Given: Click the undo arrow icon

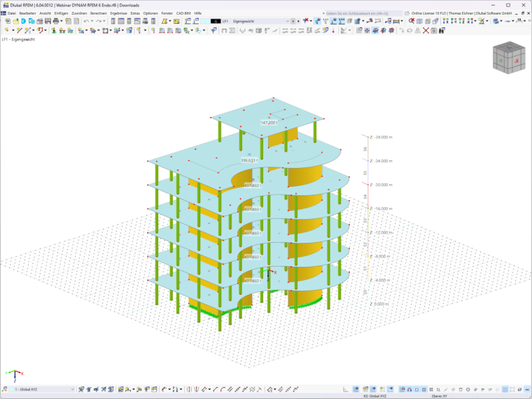Looking at the screenshot, I should [87, 21].
